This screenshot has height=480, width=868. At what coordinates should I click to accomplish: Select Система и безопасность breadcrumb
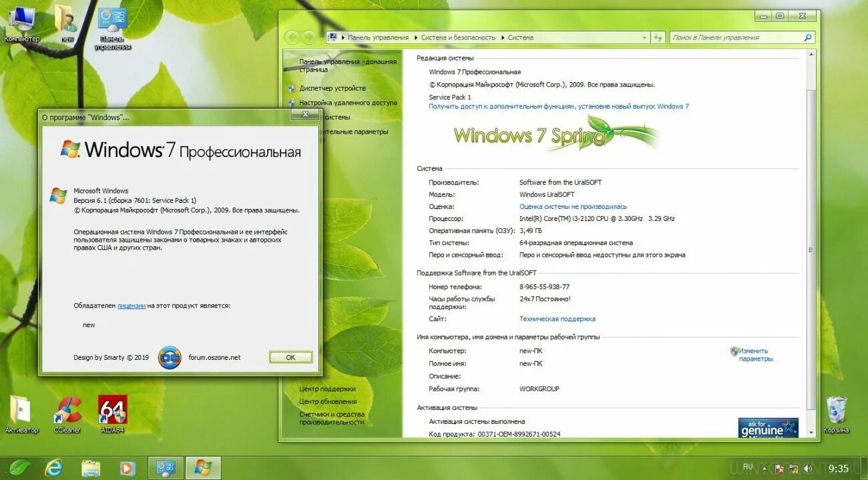coord(458,37)
